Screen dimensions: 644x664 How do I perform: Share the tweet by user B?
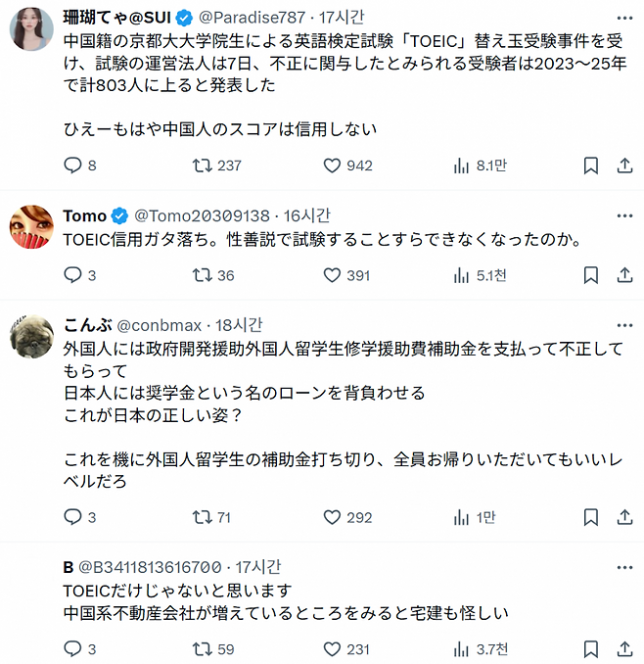[x=623, y=648]
